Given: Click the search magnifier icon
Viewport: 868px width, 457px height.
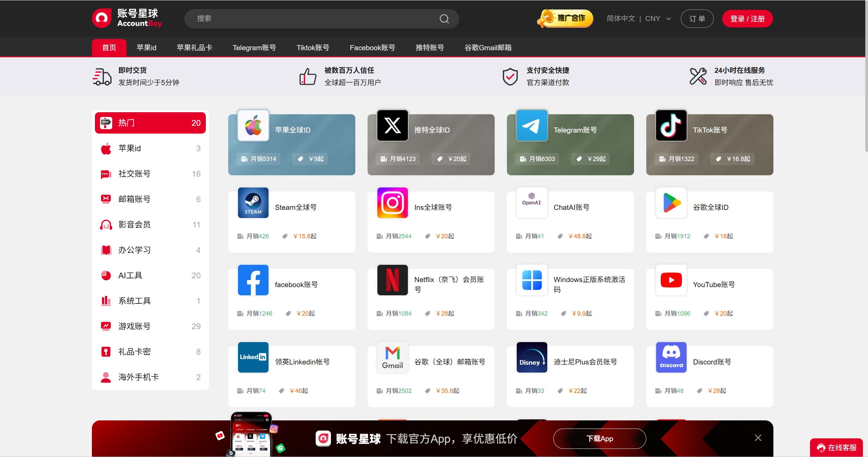Looking at the screenshot, I should pos(444,19).
